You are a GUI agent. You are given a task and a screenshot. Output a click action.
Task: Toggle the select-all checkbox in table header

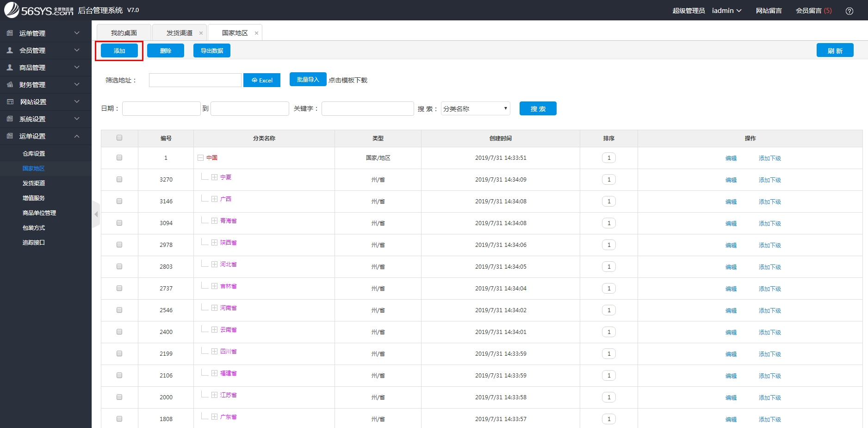coord(119,138)
